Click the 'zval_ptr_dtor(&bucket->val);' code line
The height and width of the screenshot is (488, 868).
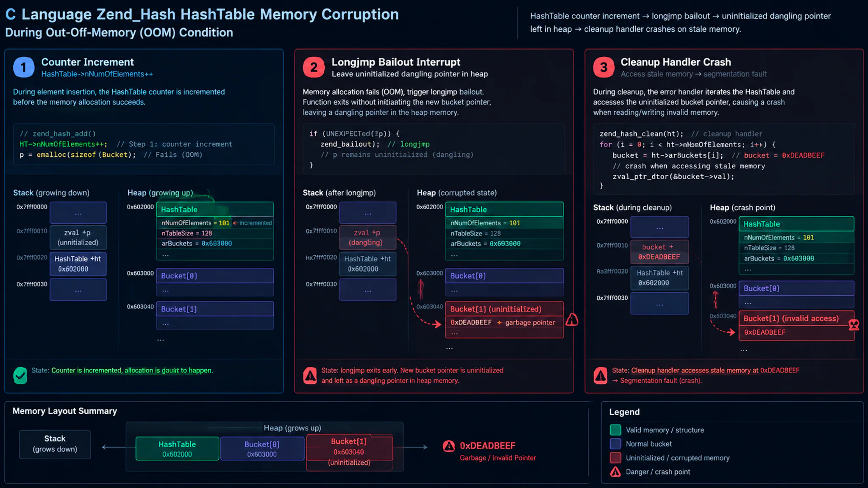tap(673, 177)
